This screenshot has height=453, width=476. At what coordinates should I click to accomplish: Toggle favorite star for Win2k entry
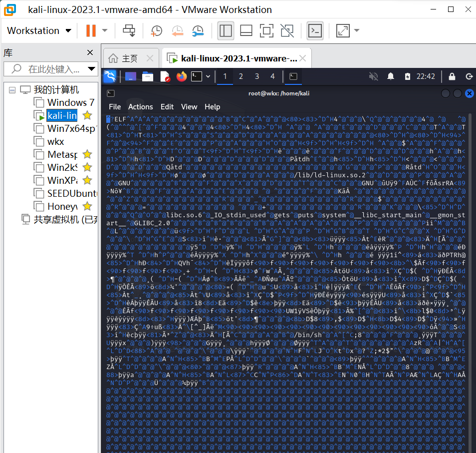87,167
